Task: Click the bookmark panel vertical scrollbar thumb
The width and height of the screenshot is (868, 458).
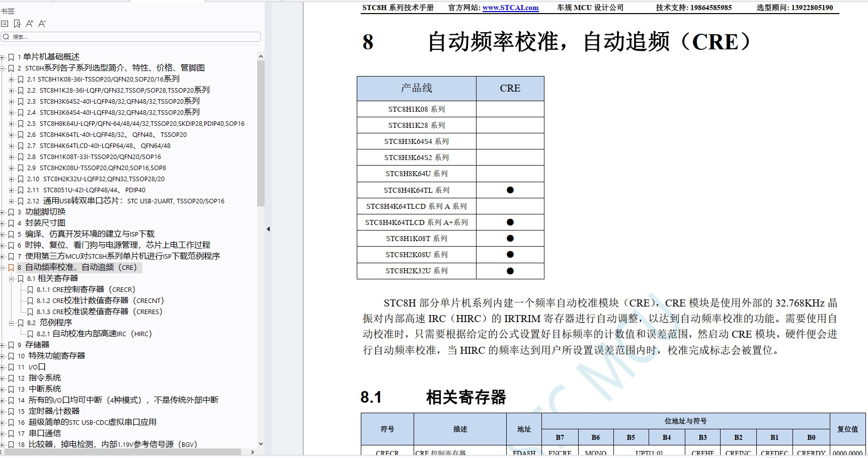Action: click(261, 133)
